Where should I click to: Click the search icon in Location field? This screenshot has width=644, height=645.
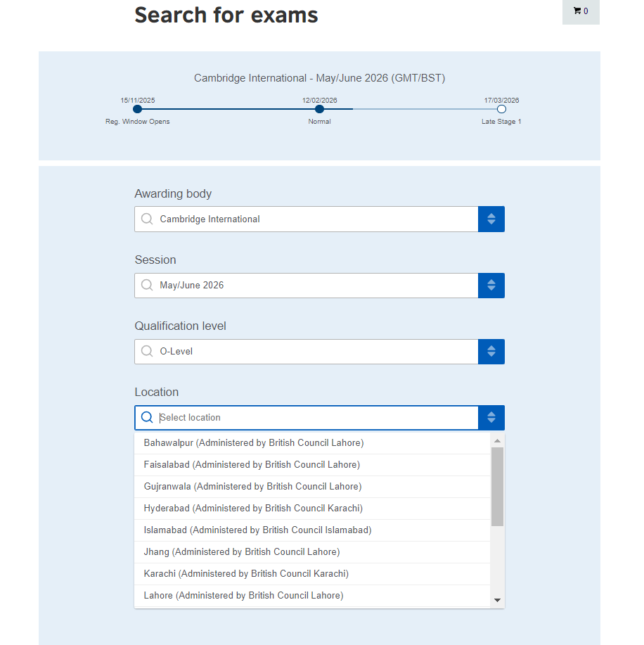tap(147, 417)
